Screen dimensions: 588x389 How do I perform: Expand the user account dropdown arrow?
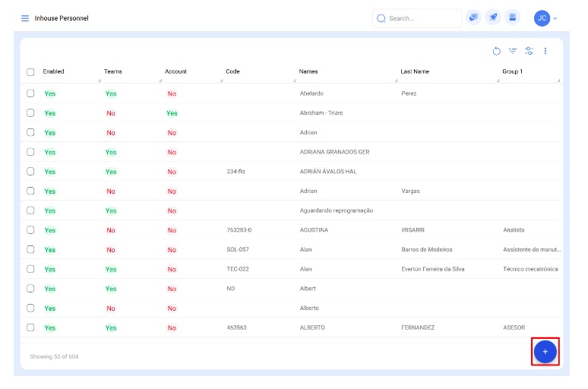555,18
